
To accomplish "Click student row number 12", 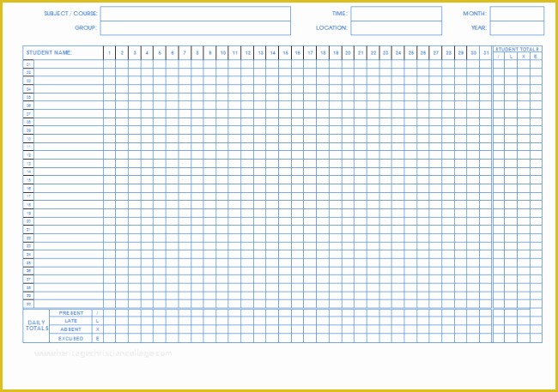I will [x=28, y=155].
